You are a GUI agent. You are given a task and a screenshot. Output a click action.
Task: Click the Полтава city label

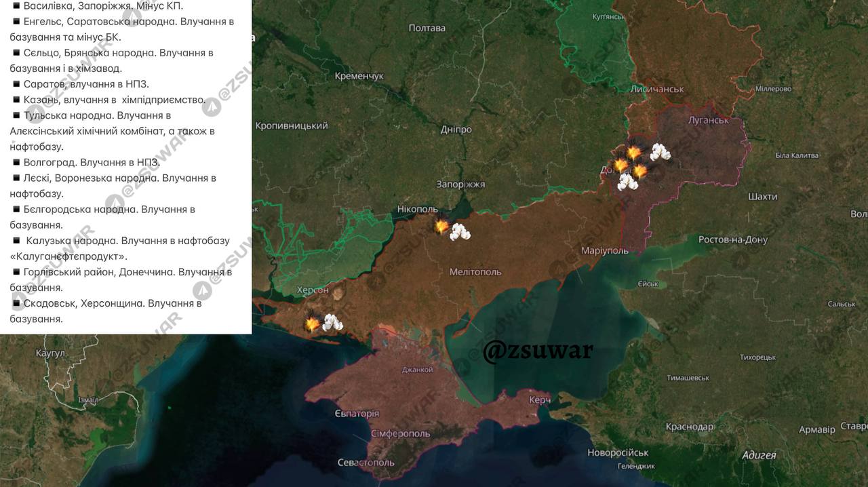pyautogui.click(x=427, y=28)
